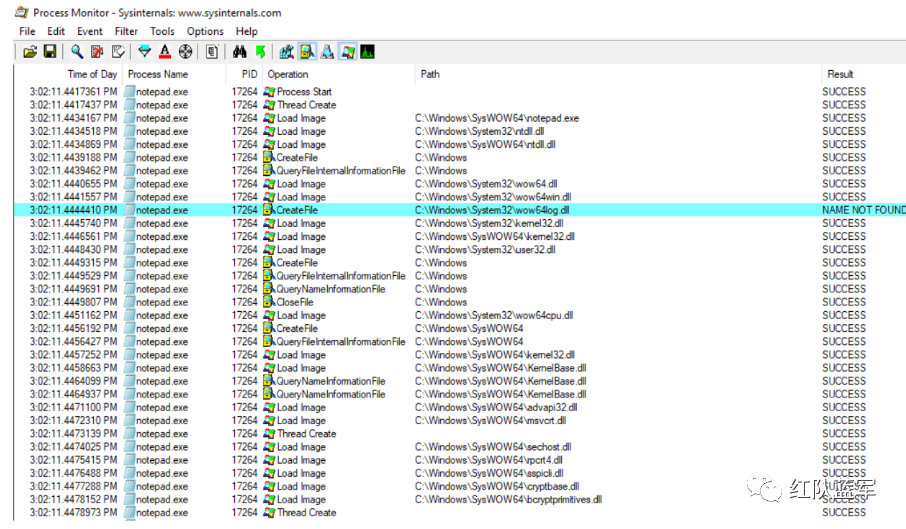Select the QueryNameInformationFile C:\Windows row
This screenshot has width=906, height=529.
pos(459,289)
